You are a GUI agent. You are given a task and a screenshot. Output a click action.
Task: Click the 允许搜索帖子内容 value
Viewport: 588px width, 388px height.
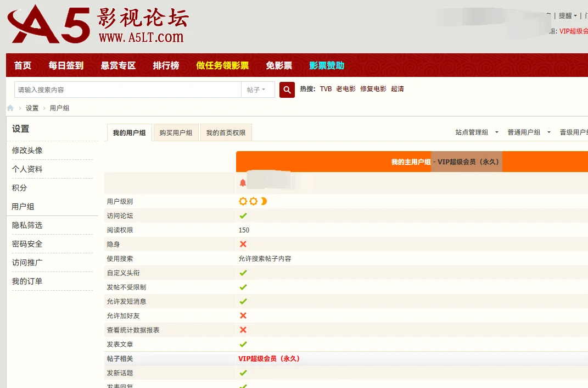tap(265, 258)
